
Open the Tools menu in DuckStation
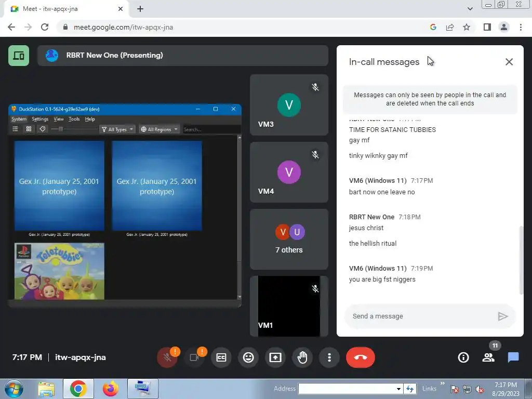tap(74, 119)
